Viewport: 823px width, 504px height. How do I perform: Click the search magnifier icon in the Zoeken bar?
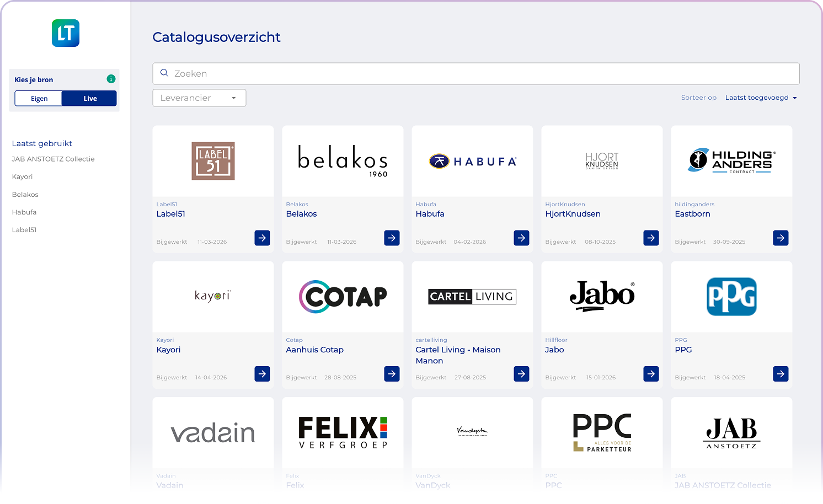click(x=164, y=73)
